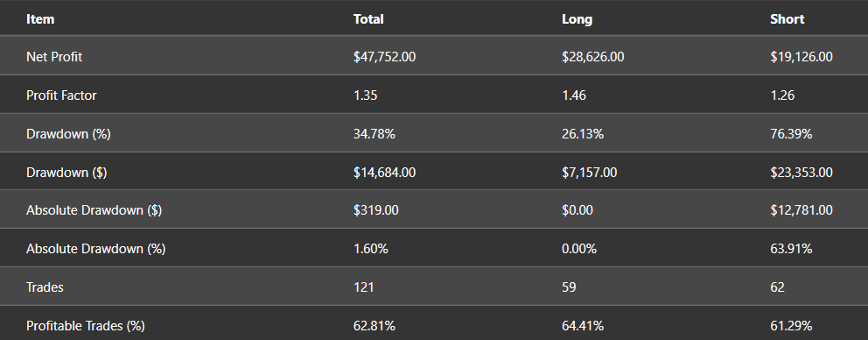
Task: Click long profitable trades 64.41%
Action: point(583,326)
